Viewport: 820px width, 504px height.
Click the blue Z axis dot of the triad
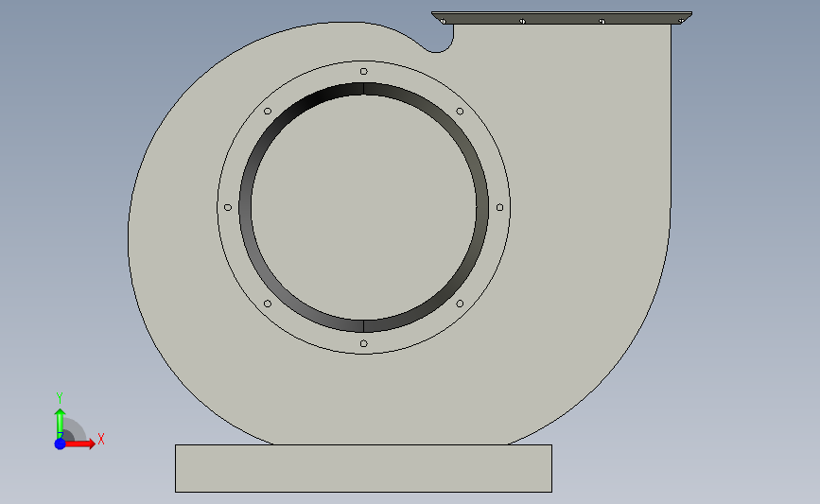(x=61, y=443)
